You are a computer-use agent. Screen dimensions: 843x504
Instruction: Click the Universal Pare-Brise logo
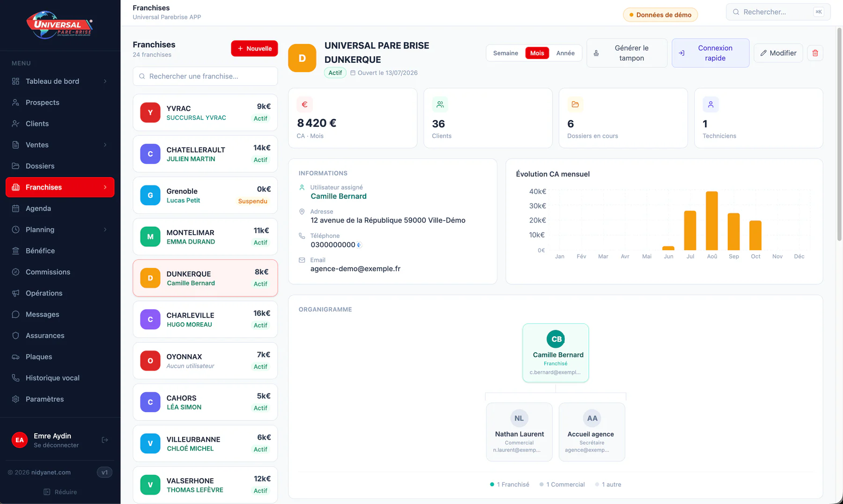click(x=60, y=25)
